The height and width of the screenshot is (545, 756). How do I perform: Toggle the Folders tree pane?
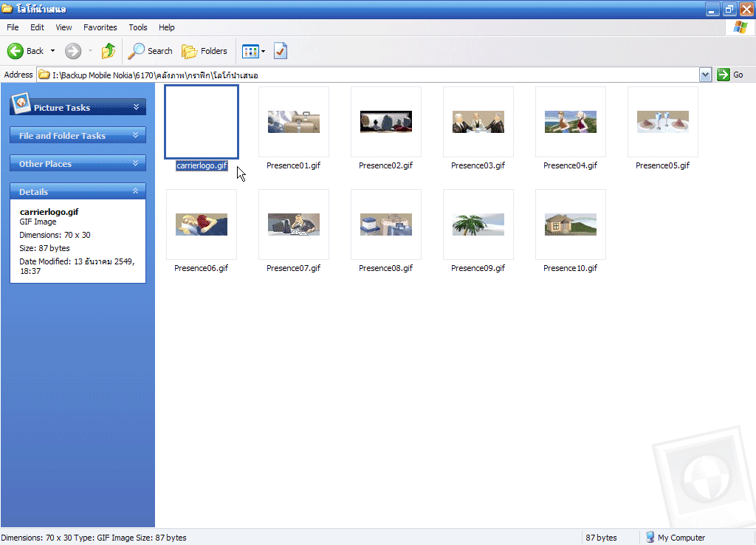204,51
